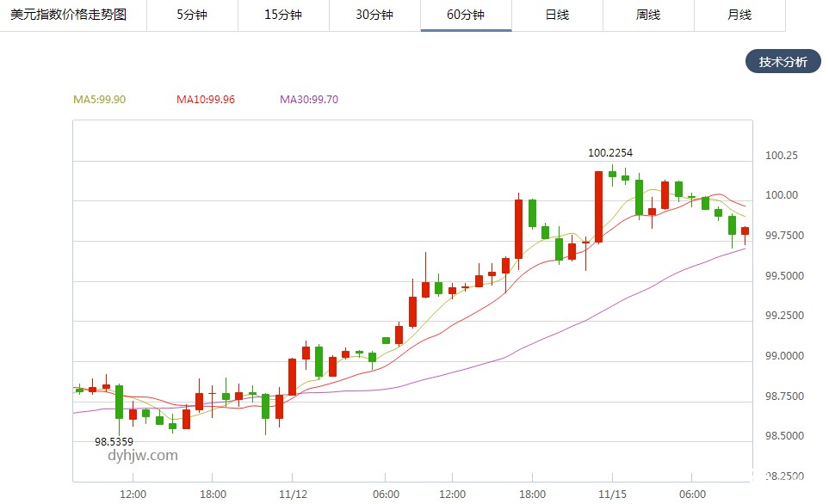
Task: Open the 30分钟 timeframe tab
Action: 374,15
